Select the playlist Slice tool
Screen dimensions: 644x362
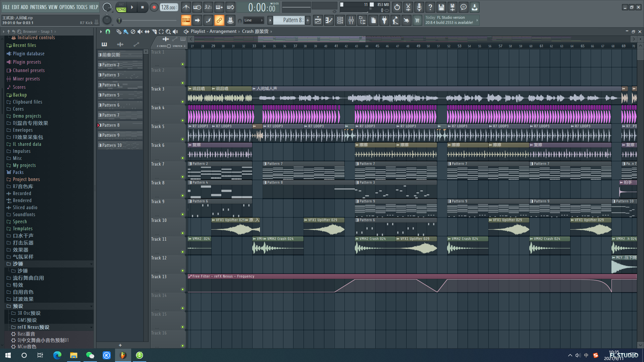point(154,32)
